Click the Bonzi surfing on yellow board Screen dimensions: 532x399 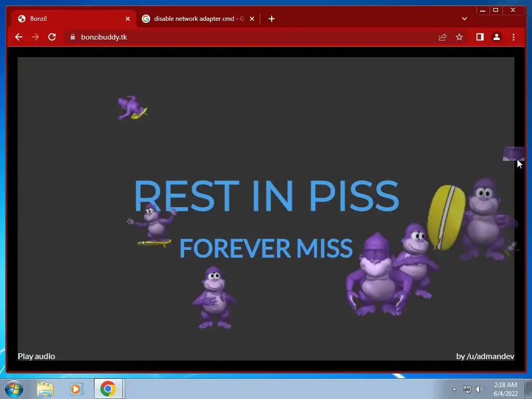153,224
